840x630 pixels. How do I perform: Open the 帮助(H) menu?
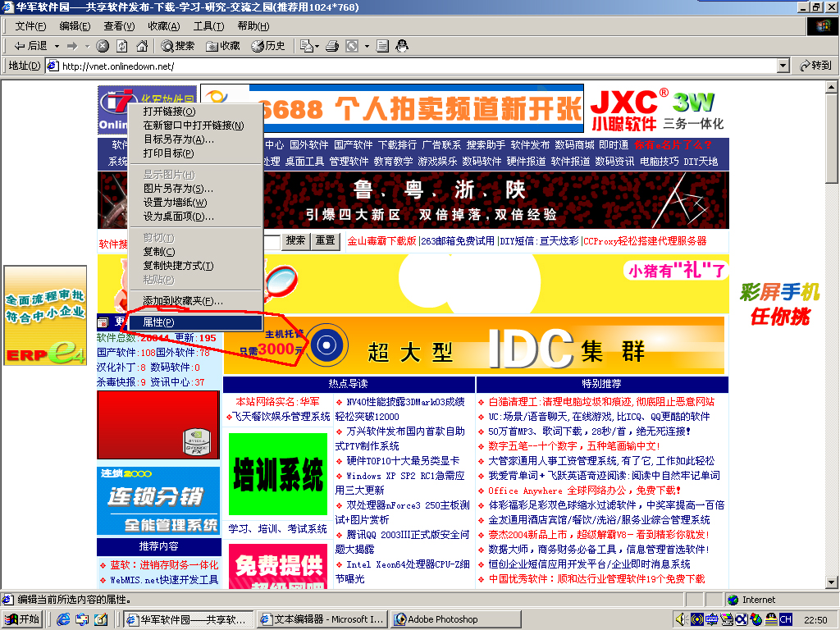253,25
